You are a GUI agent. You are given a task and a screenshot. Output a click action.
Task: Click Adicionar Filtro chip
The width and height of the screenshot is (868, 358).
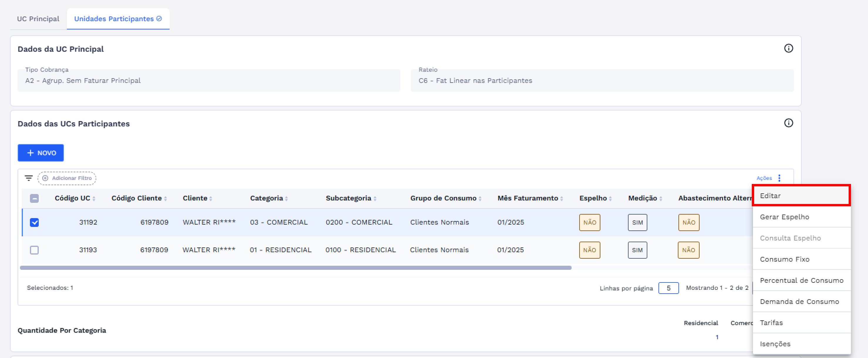click(67, 178)
